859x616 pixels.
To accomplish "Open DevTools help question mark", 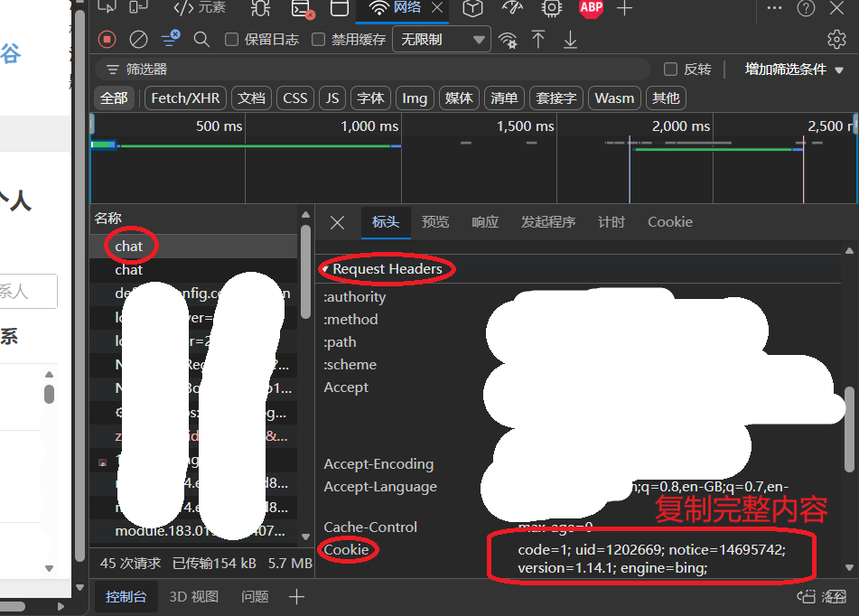I will (x=806, y=7).
